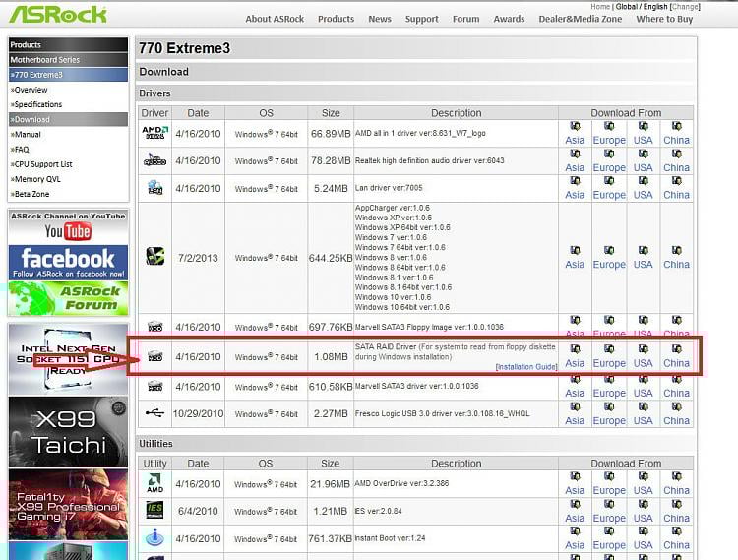Download AMD all in 1 driver from USA

coord(643,140)
